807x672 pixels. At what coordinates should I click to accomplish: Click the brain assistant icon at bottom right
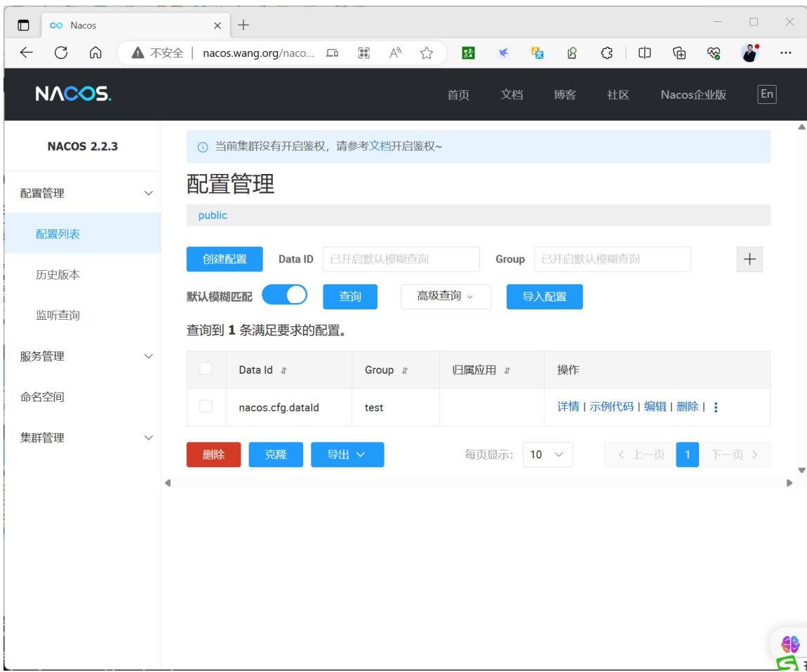click(790, 644)
